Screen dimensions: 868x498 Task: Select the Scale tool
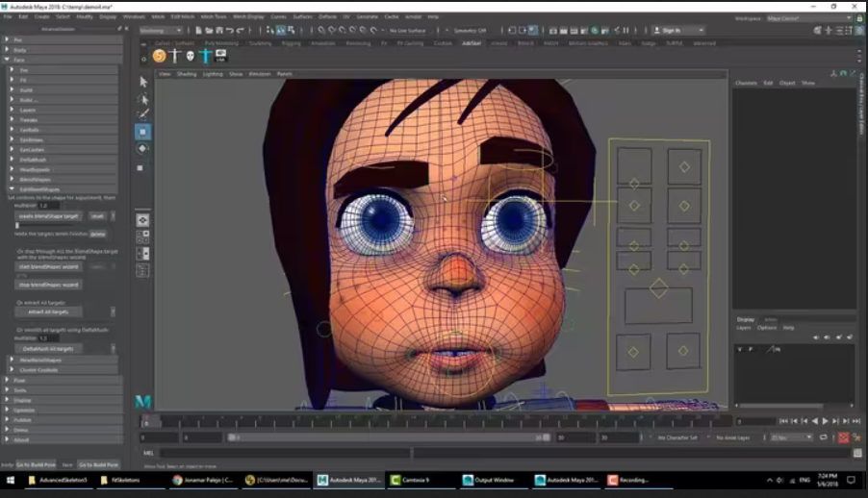coord(140,167)
